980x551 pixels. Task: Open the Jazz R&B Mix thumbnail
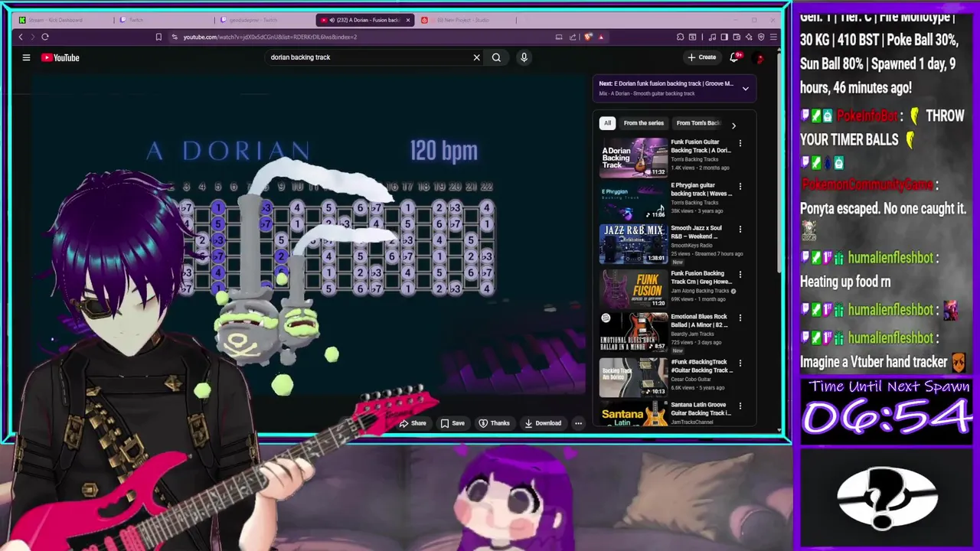(633, 243)
